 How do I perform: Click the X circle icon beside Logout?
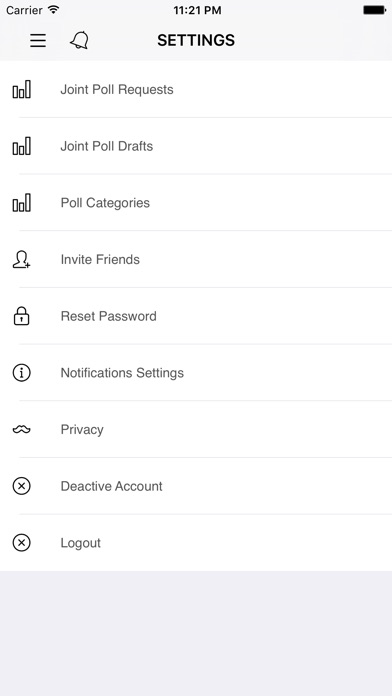[21, 543]
